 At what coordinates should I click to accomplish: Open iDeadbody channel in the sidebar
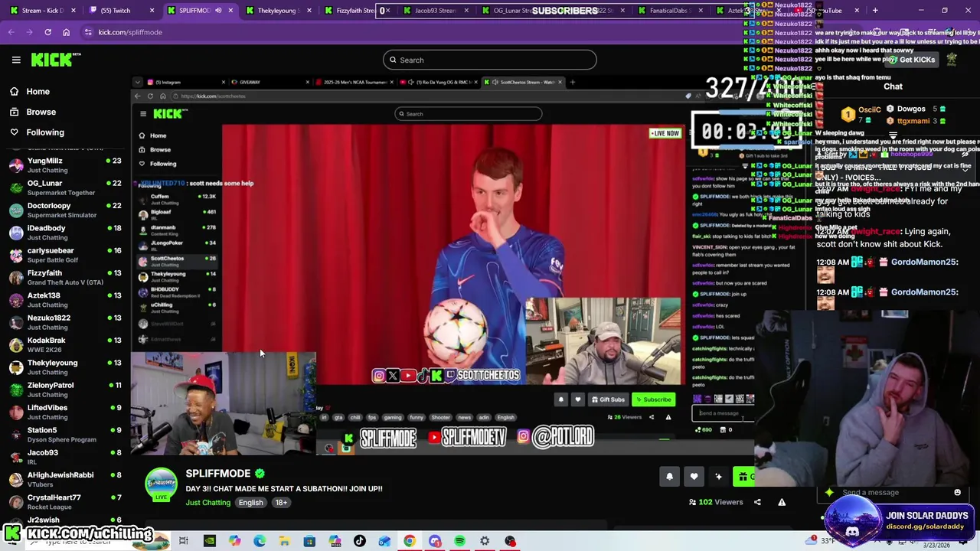pos(64,233)
